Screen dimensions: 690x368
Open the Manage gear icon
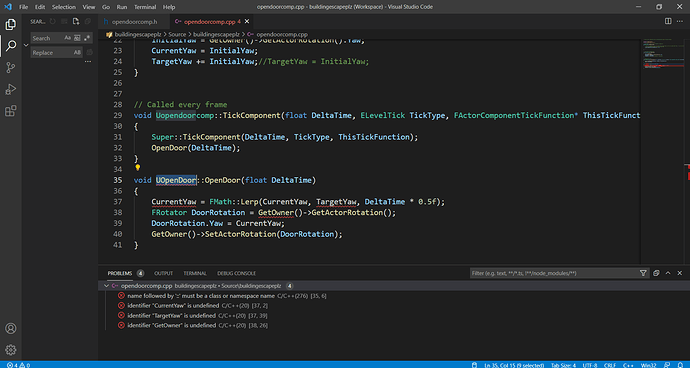(x=11, y=350)
